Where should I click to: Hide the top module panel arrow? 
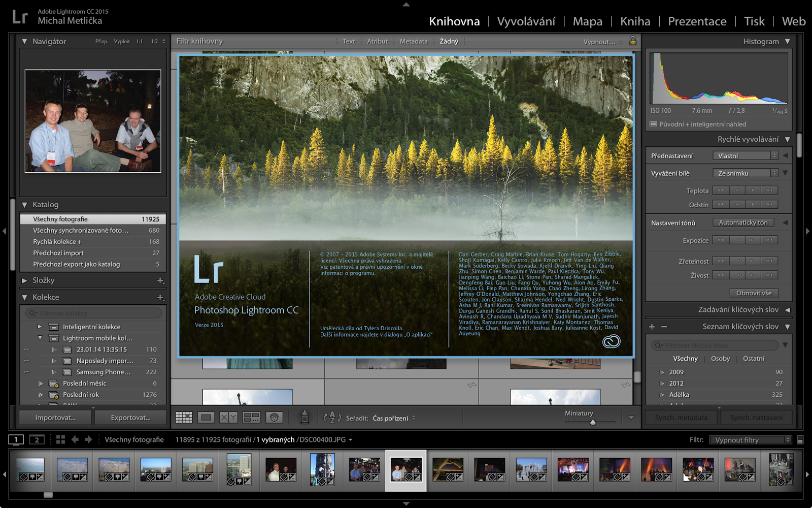(406, 4)
